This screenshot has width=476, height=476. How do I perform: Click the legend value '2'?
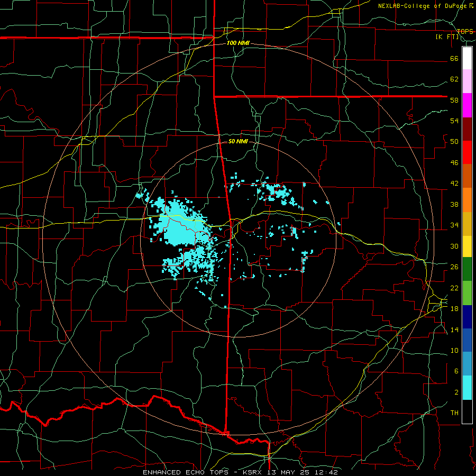(x=456, y=392)
